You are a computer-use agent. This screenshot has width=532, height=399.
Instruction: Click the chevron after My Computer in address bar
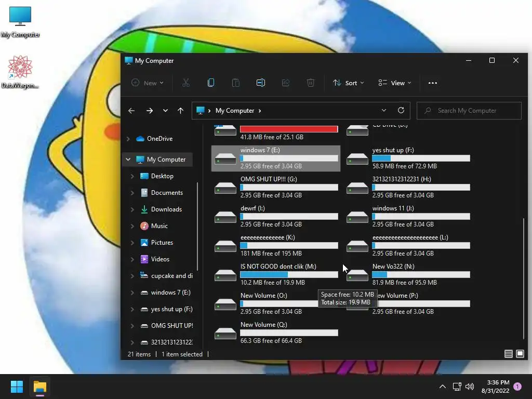(x=260, y=111)
